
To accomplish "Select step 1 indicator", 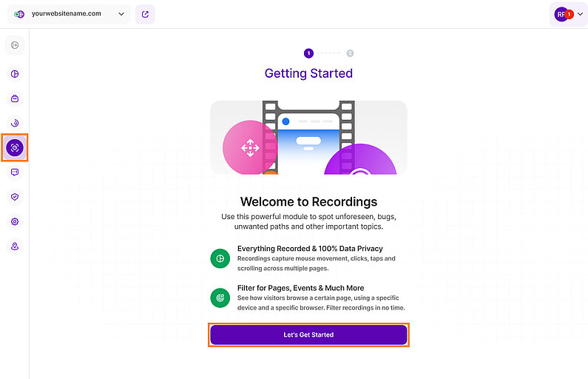I will pos(308,53).
